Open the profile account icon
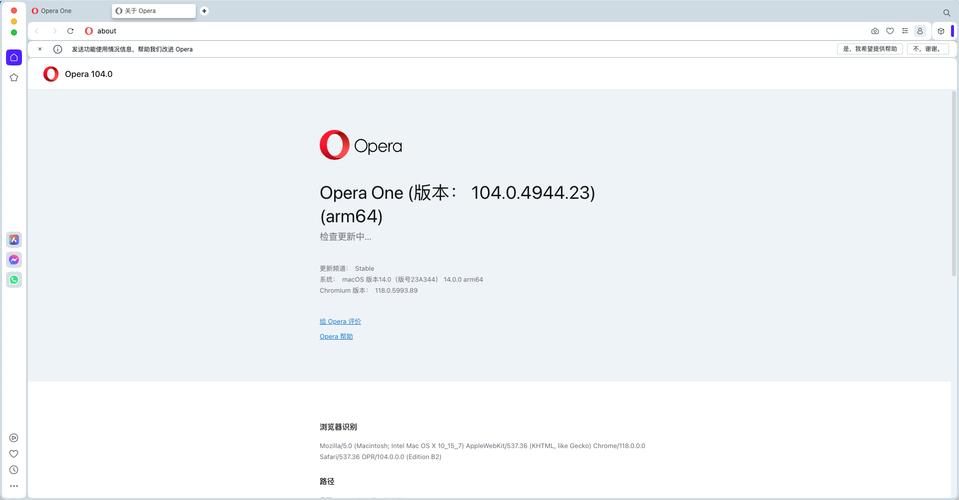The height and width of the screenshot is (500, 959). tap(920, 31)
